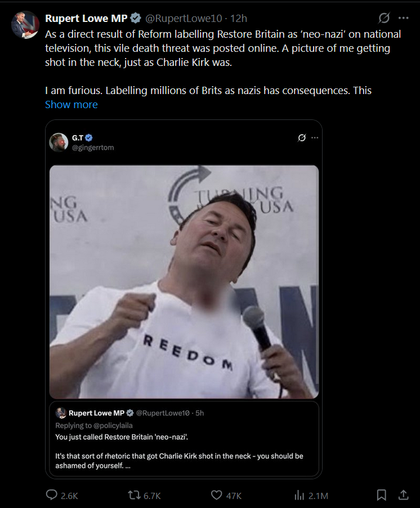Expand the tweet text with Show more
The image size is (420, 508).
click(x=72, y=104)
